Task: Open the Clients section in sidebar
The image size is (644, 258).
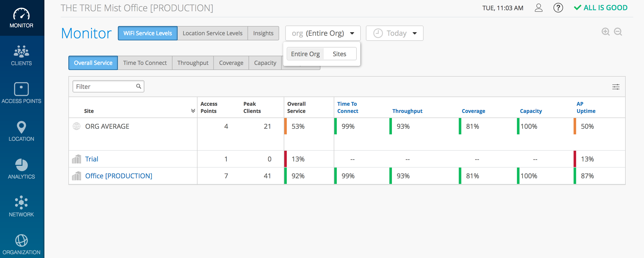Action: [21, 56]
